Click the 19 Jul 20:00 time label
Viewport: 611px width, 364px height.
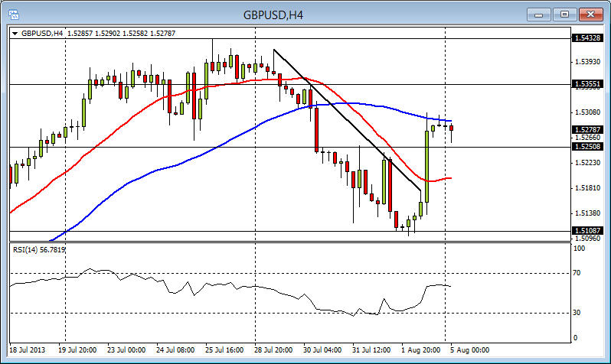[77, 350]
